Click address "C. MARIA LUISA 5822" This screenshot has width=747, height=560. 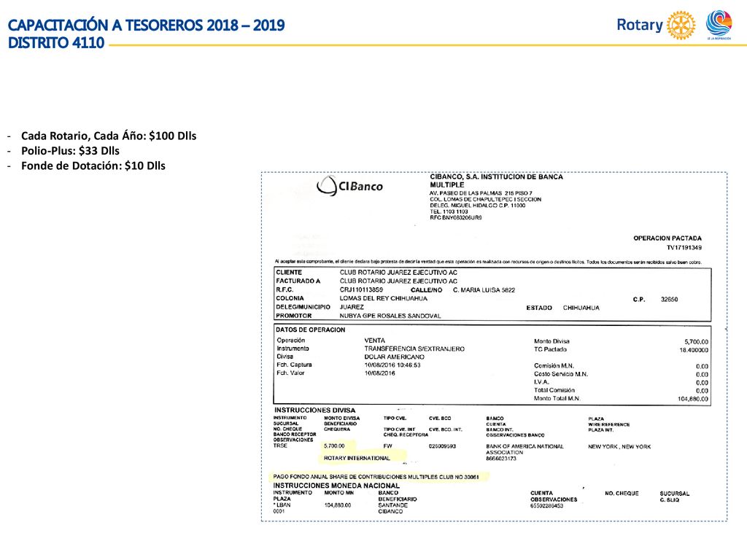coord(484,290)
